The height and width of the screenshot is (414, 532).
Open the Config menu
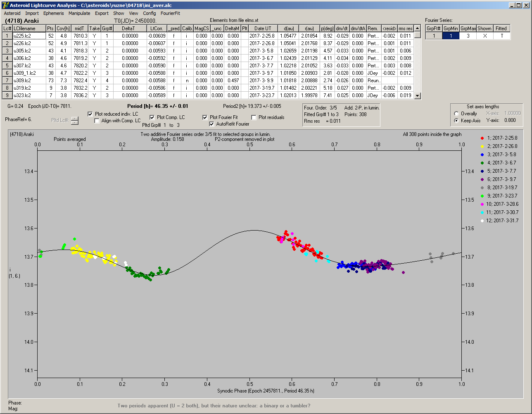[x=150, y=13]
